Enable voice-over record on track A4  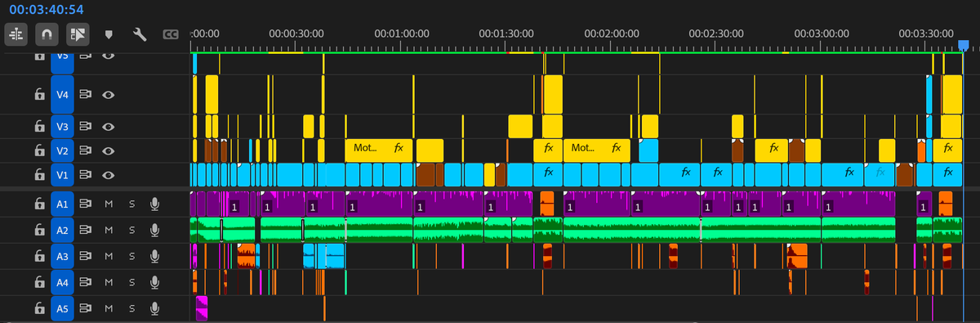click(154, 282)
